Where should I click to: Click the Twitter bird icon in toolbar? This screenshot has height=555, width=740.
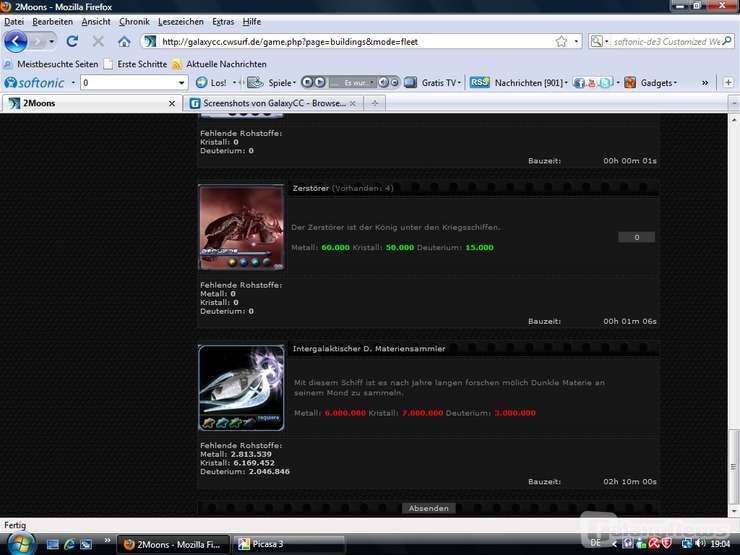(605, 83)
